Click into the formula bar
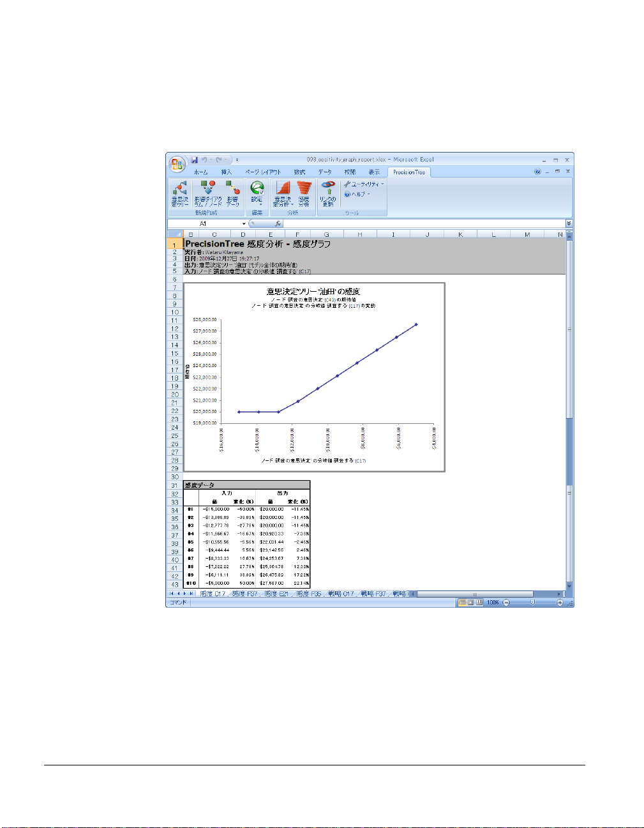The width and height of the screenshot is (644, 828). 424,224
